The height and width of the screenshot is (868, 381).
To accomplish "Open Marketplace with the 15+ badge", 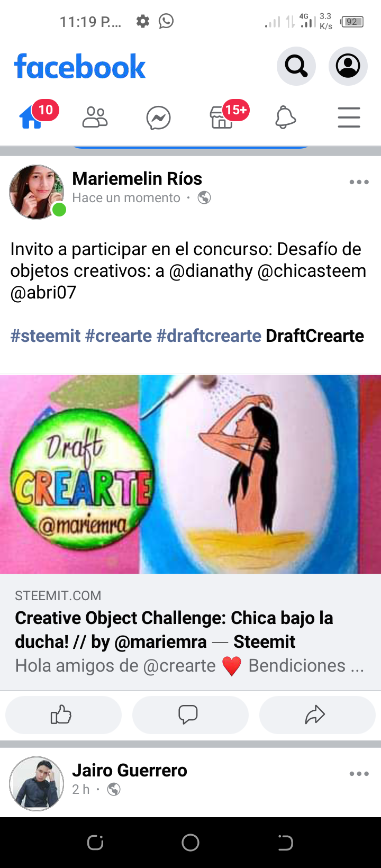I will coord(222,117).
